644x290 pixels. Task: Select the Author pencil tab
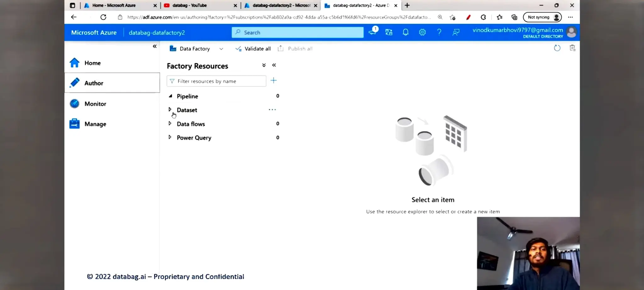(112, 83)
